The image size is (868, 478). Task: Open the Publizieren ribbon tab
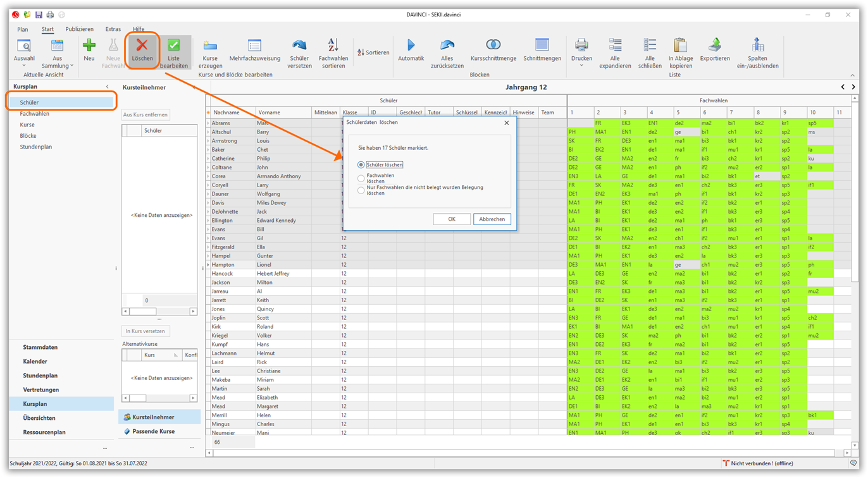click(x=79, y=29)
